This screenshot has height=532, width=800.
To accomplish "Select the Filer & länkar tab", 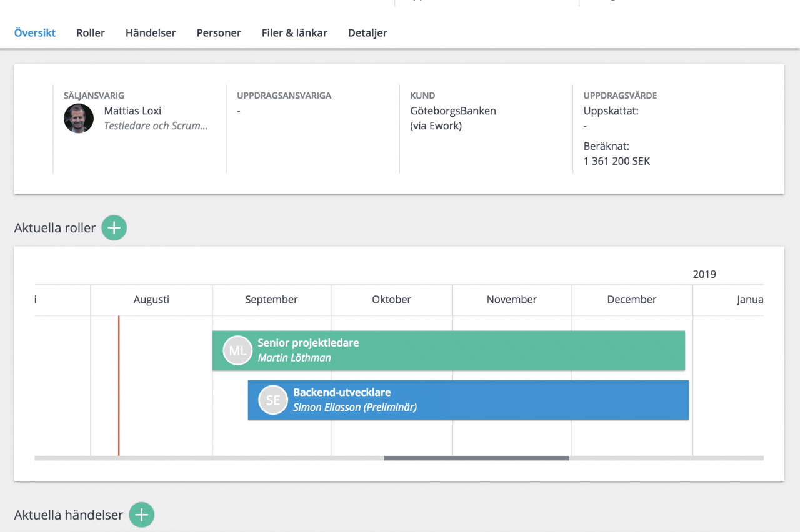I will (x=294, y=33).
